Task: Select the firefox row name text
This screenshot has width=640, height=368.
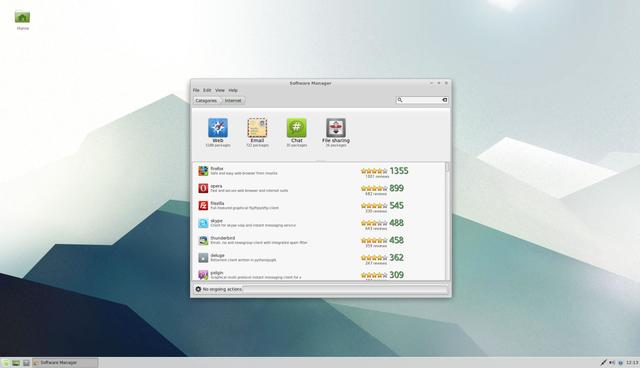Action: [217, 168]
